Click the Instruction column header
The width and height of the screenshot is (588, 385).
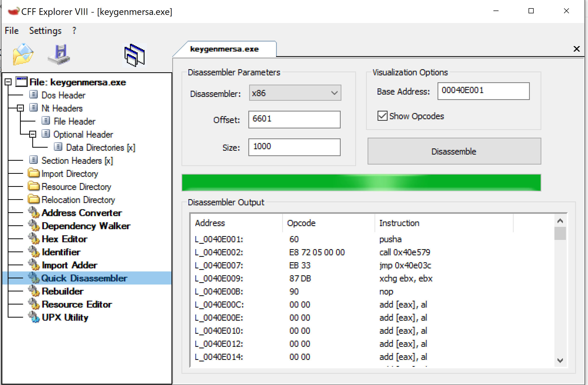point(444,223)
